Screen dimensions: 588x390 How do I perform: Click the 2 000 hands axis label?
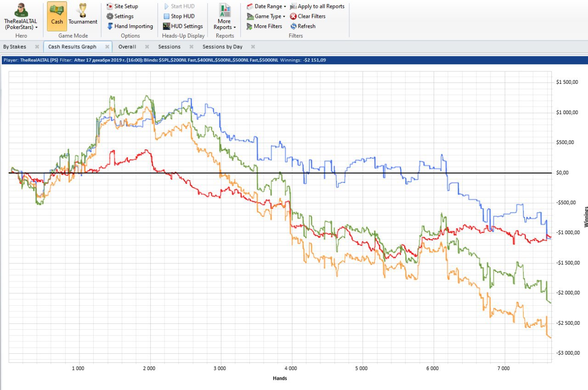[149, 369]
